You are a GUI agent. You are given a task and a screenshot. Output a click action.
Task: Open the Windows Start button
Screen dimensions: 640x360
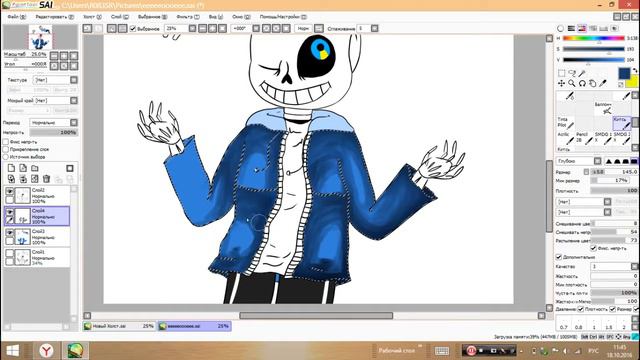point(12,351)
